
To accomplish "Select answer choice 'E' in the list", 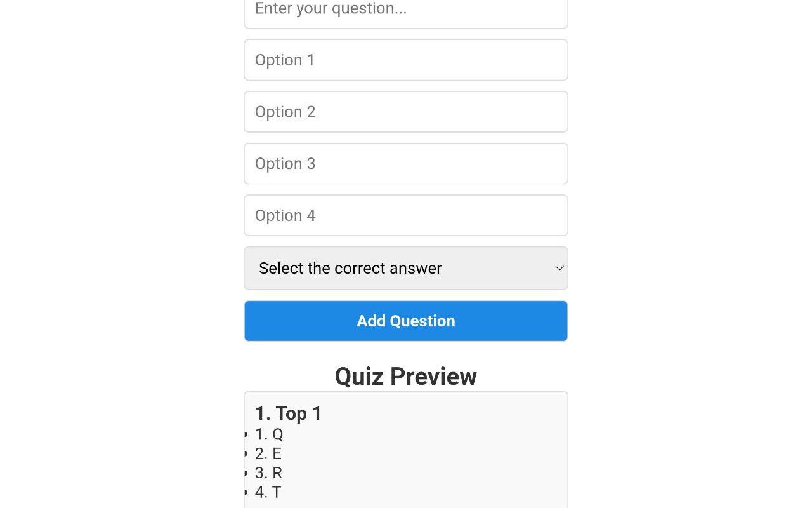I will click(x=268, y=453).
